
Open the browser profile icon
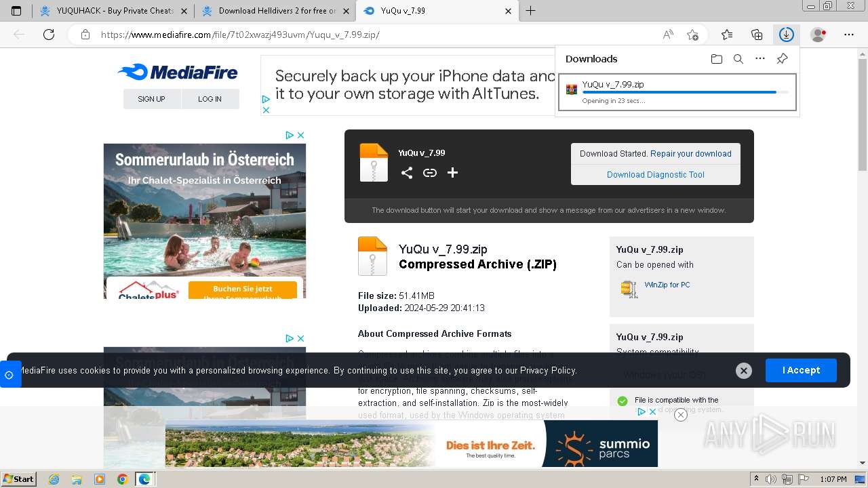(x=818, y=35)
